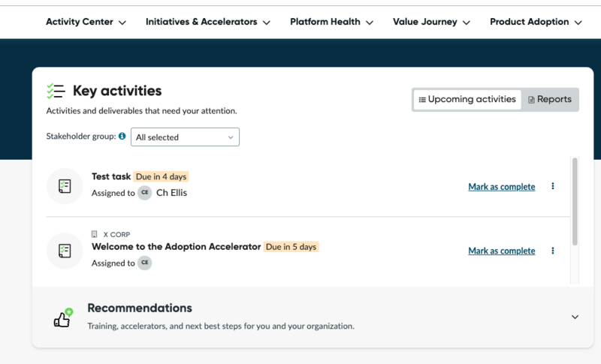Open the Activity Center menu
Image resolution: width=601 pixels, height=364 pixels.
[x=86, y=22]
